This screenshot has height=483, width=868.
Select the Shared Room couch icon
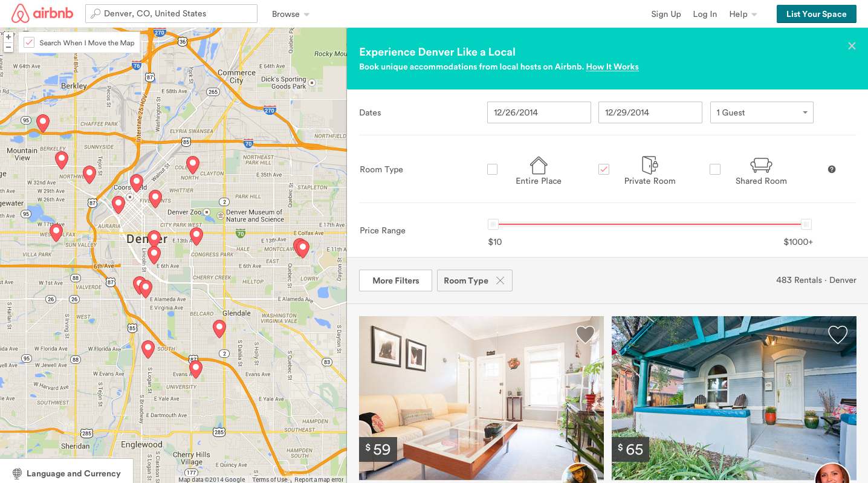(761, 166)
